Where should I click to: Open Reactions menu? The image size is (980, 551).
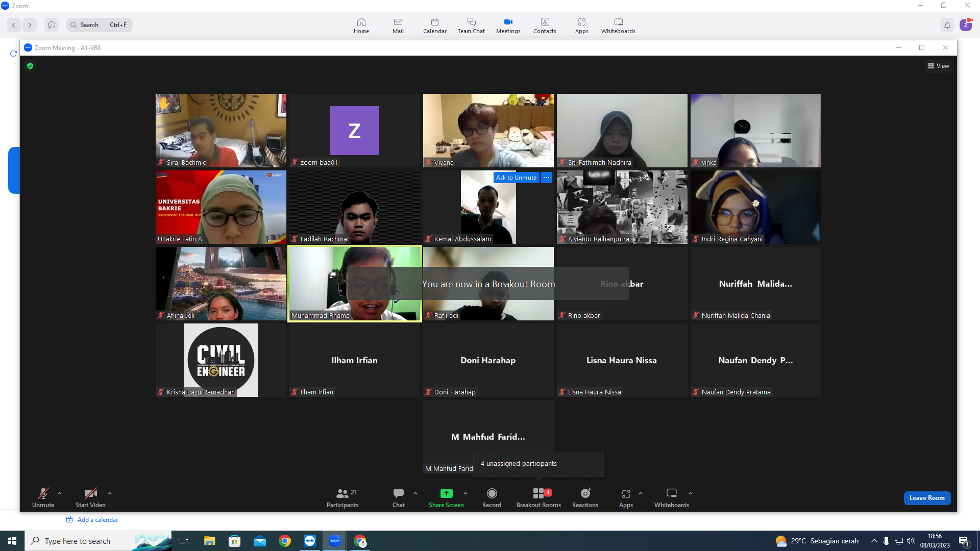point(585,497)
